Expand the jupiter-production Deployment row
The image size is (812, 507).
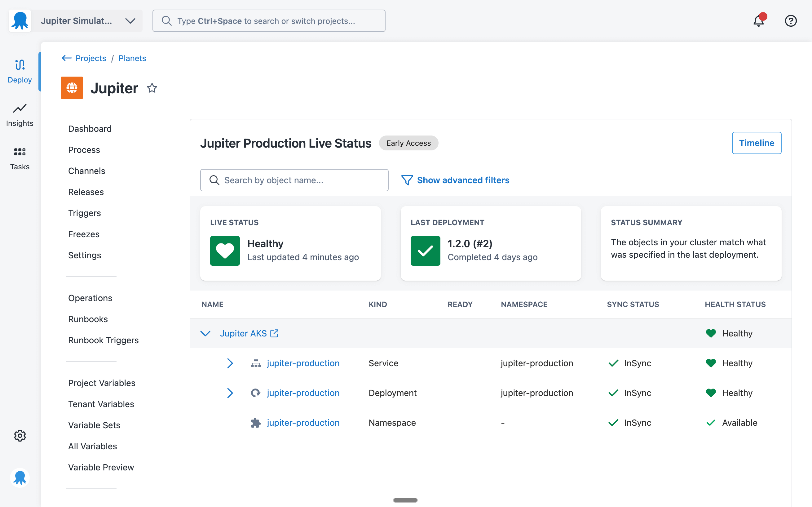coord(230,393)
